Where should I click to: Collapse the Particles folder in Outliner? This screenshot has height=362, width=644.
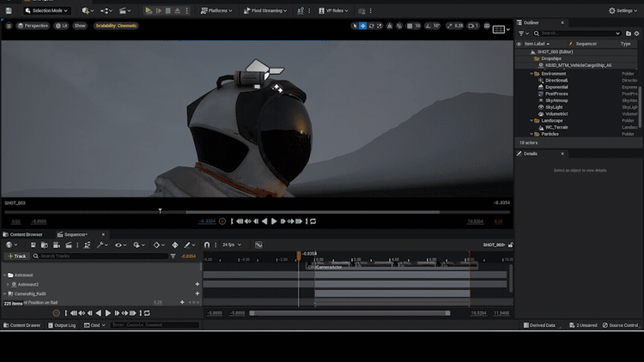coord(532,134)
